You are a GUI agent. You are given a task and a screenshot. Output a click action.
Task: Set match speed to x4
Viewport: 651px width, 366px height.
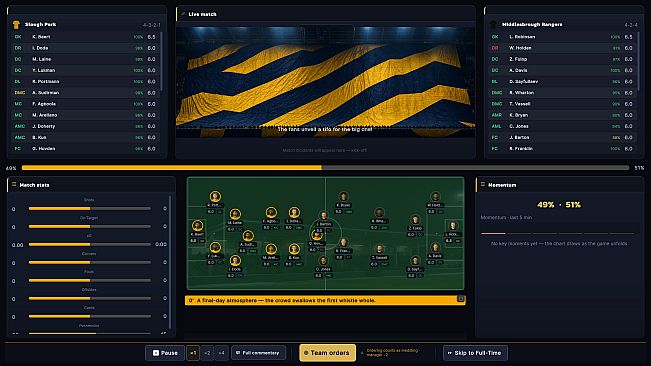click(221, 353)
